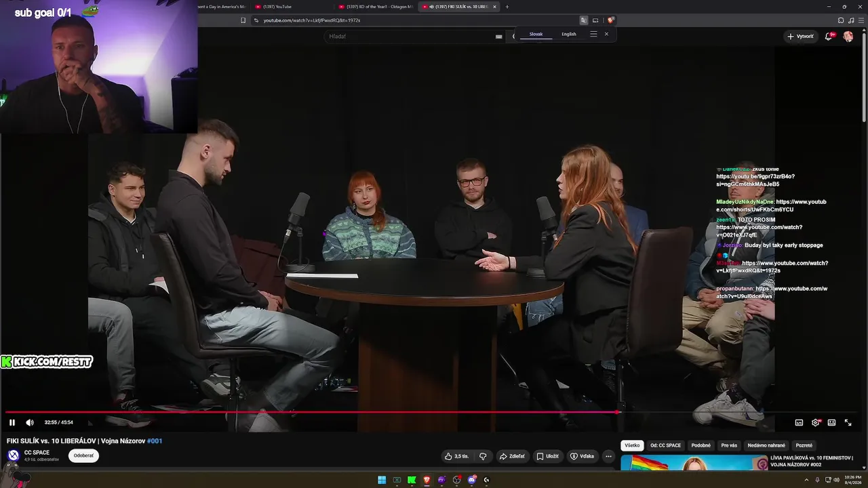Open the CC SPACE channel name link
868x488 pixels.
click(x=37, y=452)
